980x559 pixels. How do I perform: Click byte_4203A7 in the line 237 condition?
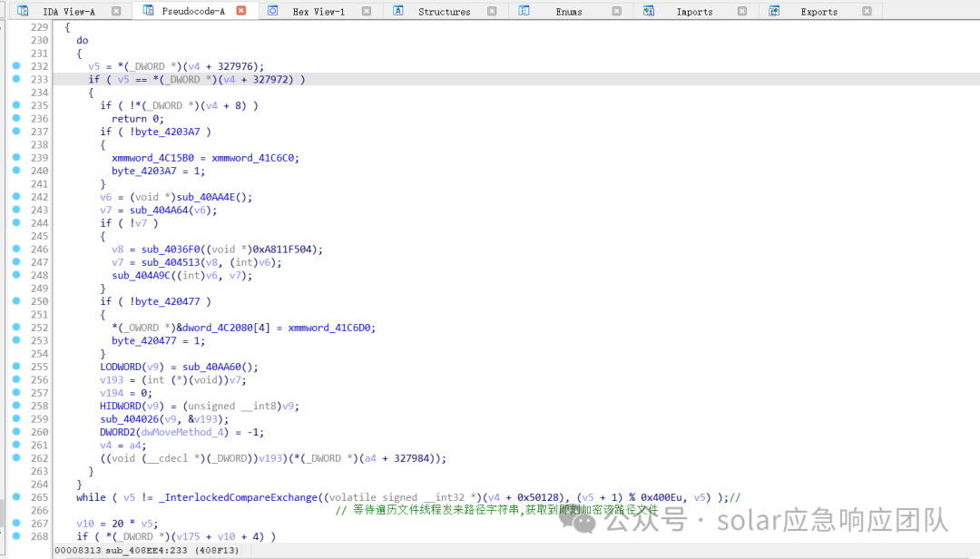[x=168, y=132]
